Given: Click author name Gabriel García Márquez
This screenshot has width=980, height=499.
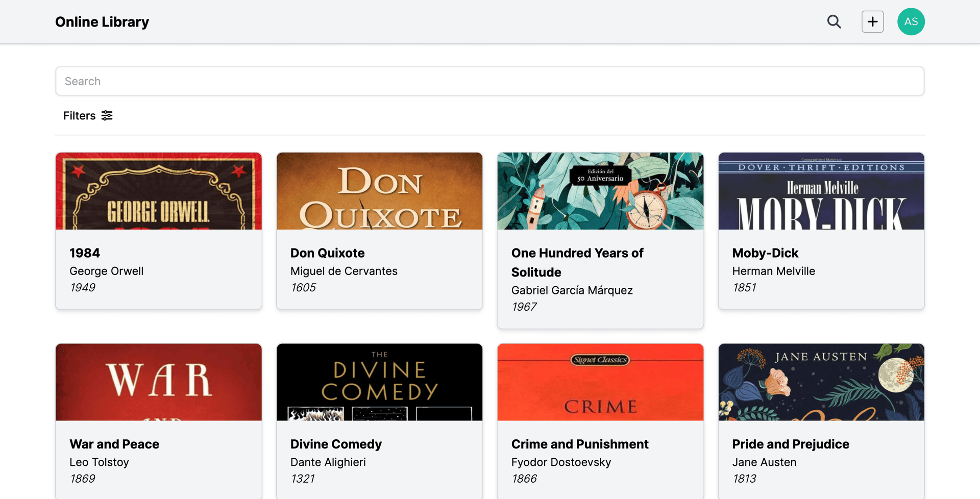Looking at the screenshot, I should (572, 290).
